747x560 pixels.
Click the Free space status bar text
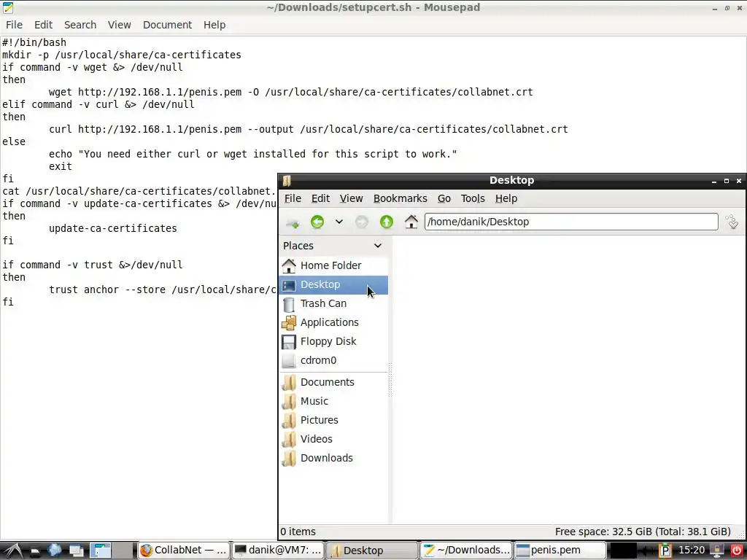[643, 532]
